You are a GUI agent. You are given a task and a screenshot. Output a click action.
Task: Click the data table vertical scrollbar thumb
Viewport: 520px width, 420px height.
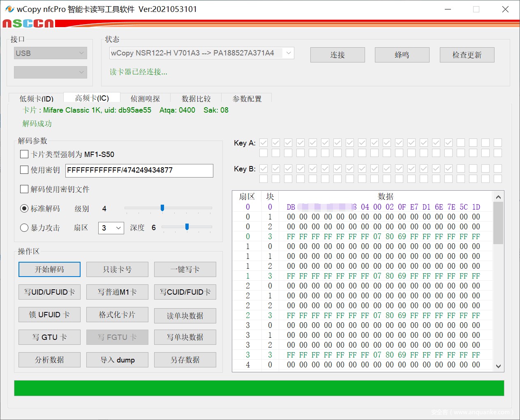[498, 223]
